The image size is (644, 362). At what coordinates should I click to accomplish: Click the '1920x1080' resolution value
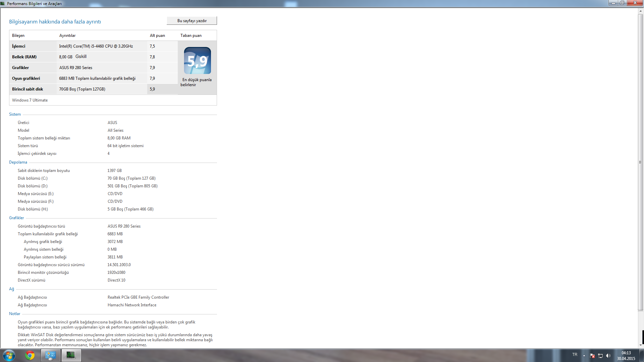pos(116,273)
